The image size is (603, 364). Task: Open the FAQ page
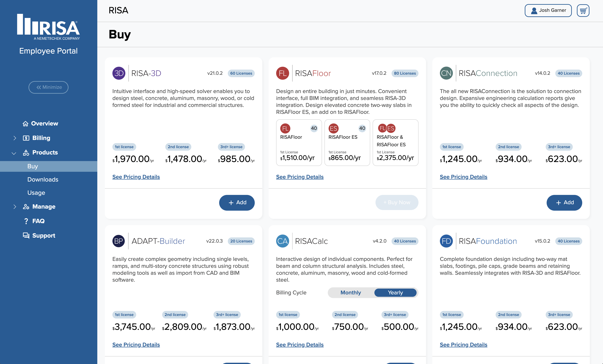[x=38, y=221]
